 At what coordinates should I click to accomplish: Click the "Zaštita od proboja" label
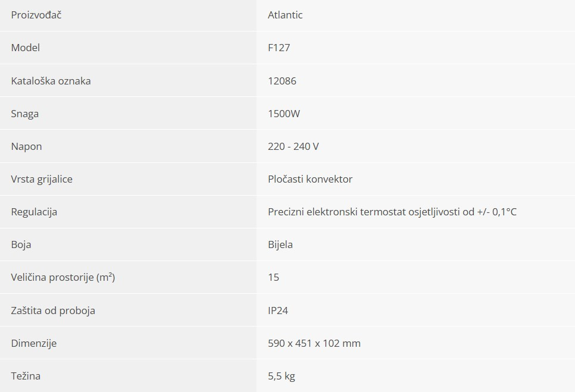point(53,311)
